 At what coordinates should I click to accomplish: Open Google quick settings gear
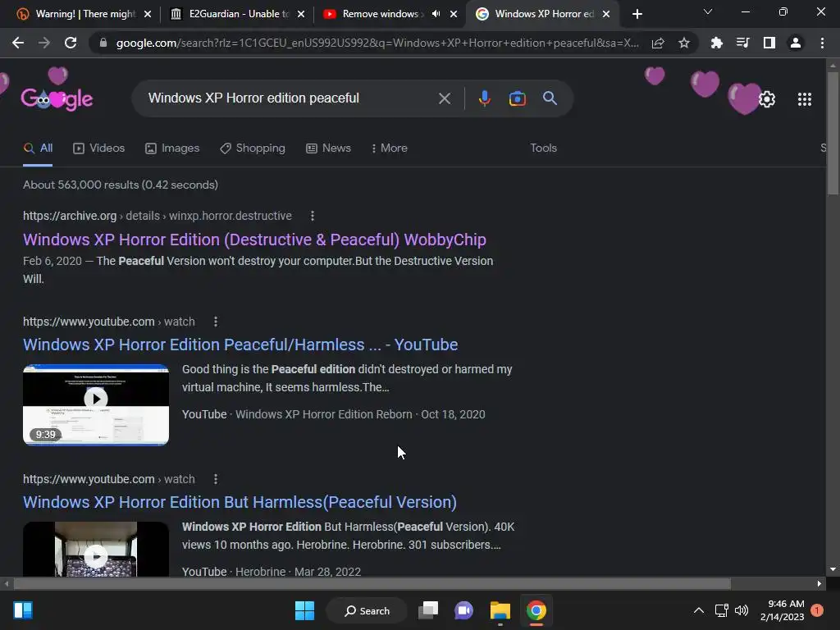767,99
